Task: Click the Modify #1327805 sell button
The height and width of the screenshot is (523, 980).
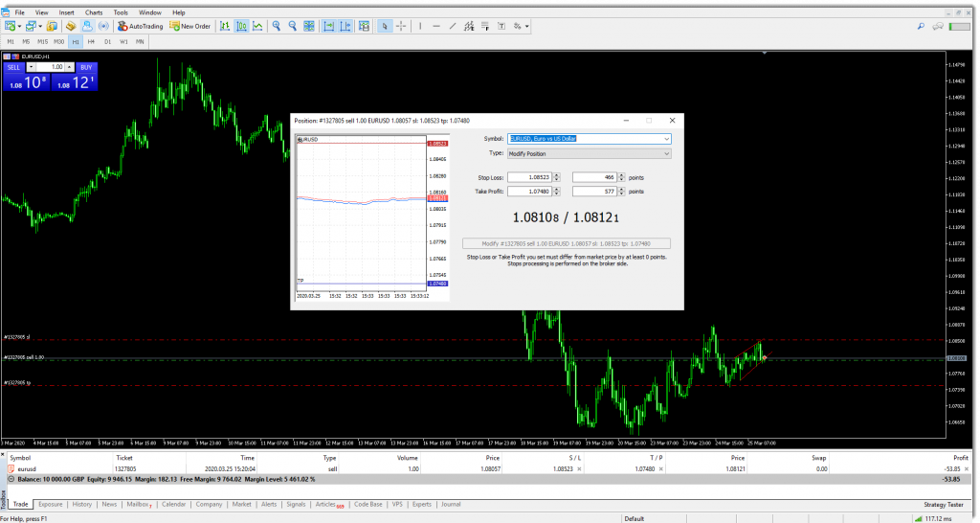Action: click(567, 243)
